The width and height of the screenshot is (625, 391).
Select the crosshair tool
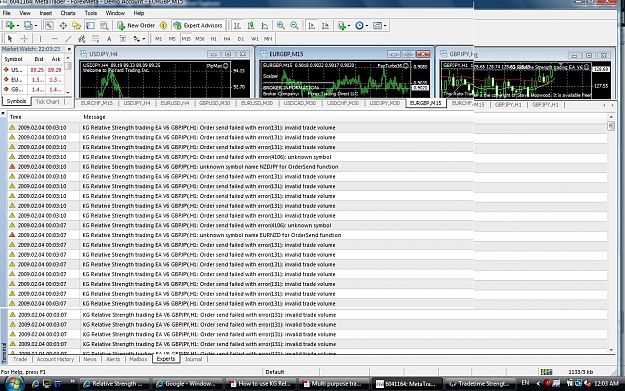24,39
